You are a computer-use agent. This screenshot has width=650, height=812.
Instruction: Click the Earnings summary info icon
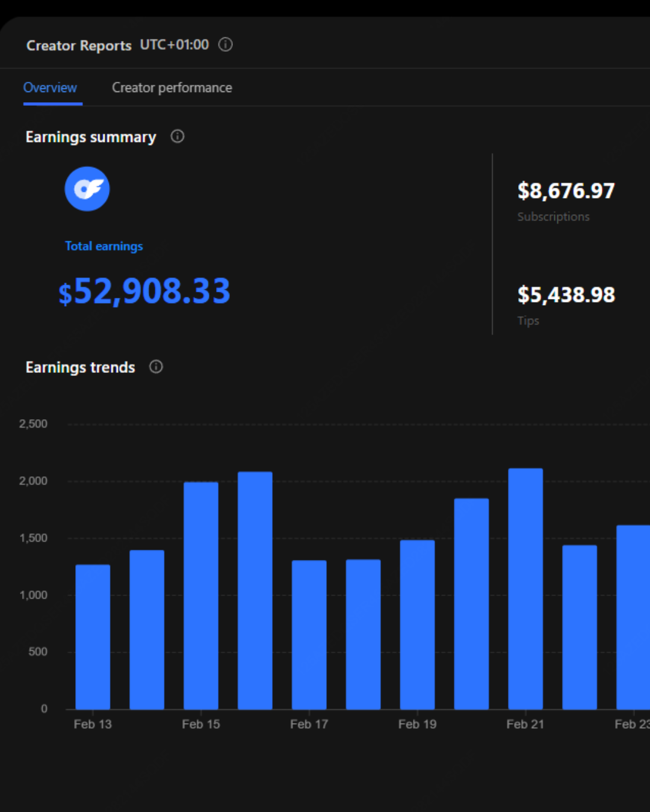click(177, 137)
